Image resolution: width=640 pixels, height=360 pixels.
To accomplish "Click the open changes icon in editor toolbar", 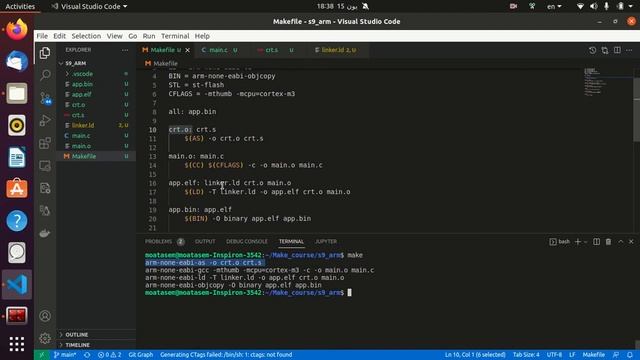I will (x=604, y=50).
